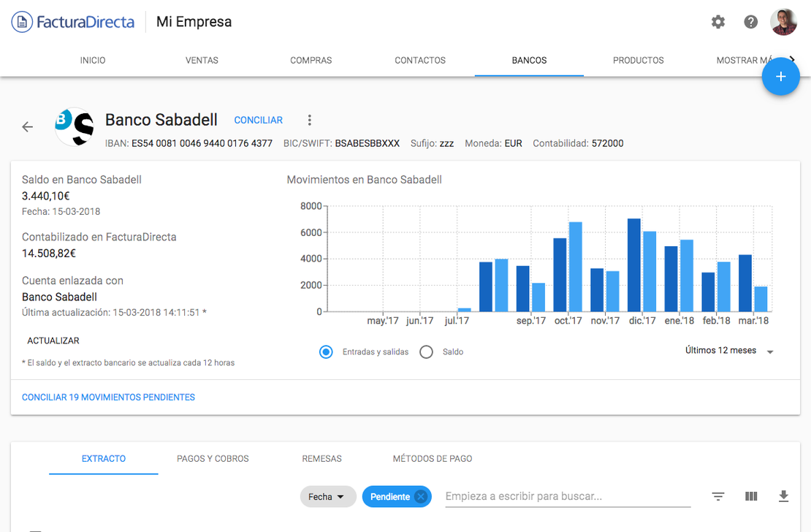Image resolution: width=811 pixels, height=532 pixels.
Task: Click the Mi Empresa company name
Action: click(194, 22)
